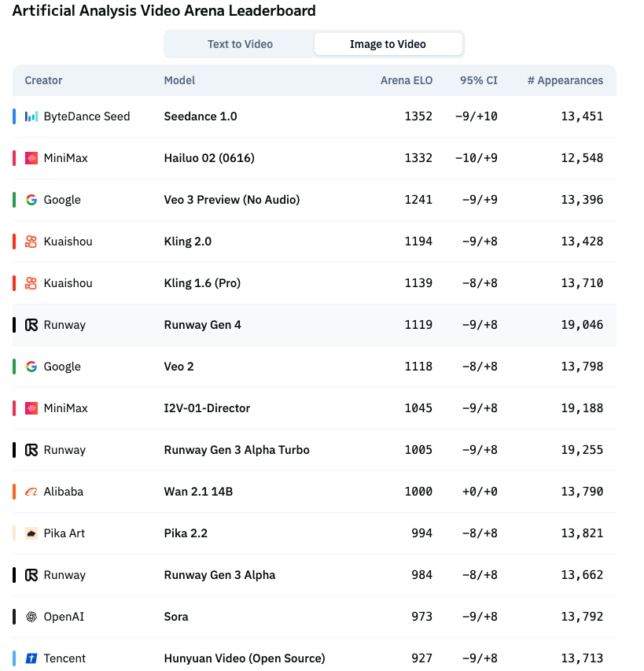Click the Runway Gen 4 model name

pos(202,325)
